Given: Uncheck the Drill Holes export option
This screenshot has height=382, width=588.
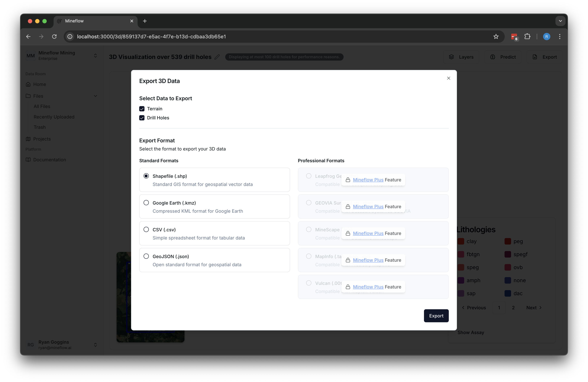Looking at the screenshot, I should pyautogui.click(x=142, y=118).
